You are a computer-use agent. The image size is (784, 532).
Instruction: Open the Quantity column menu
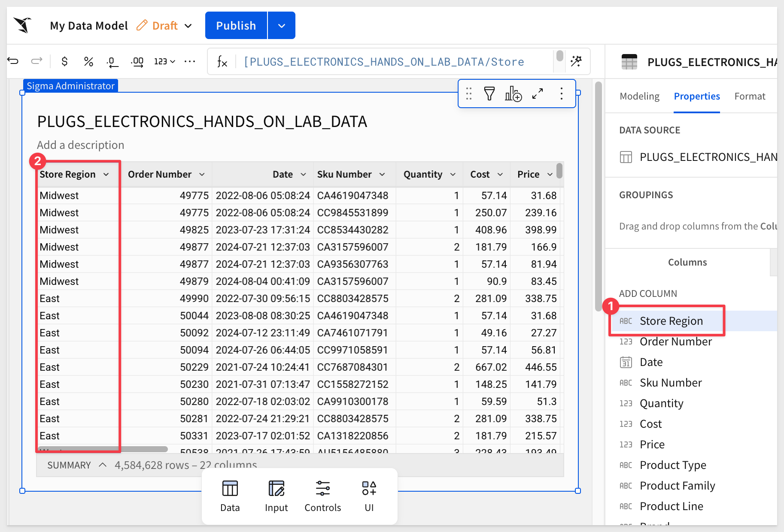pos(453,174)
